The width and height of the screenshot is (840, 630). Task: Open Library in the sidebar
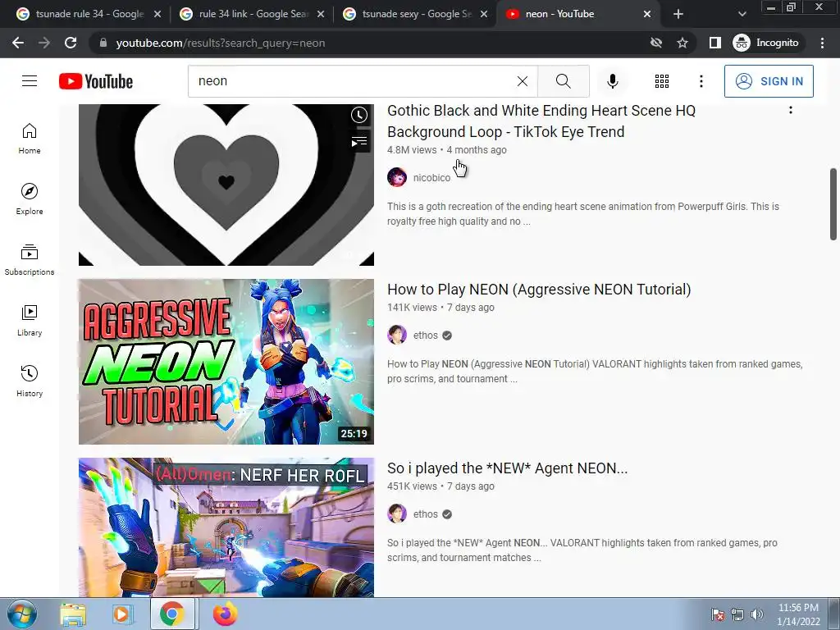[30, 321]
